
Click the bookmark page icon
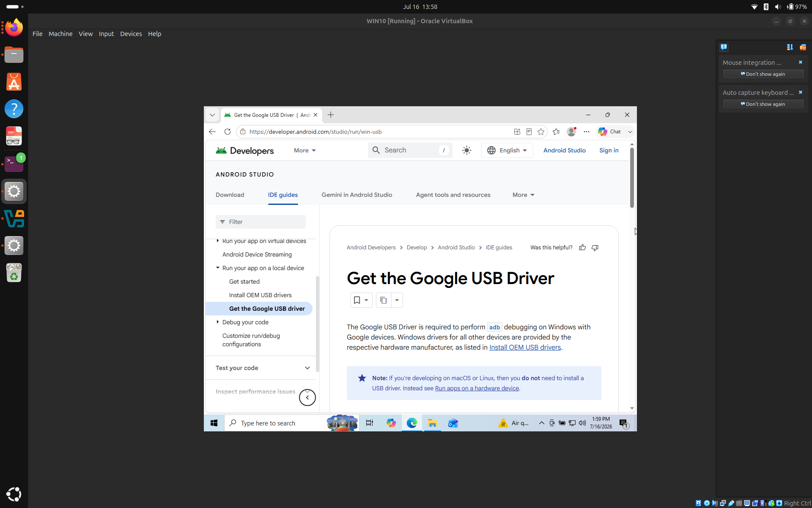tap(357, 300)
